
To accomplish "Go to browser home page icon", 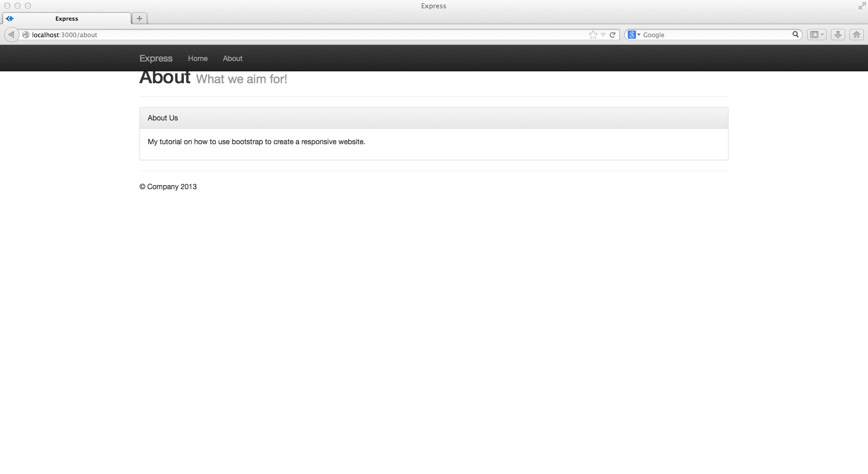I will 857,35.
